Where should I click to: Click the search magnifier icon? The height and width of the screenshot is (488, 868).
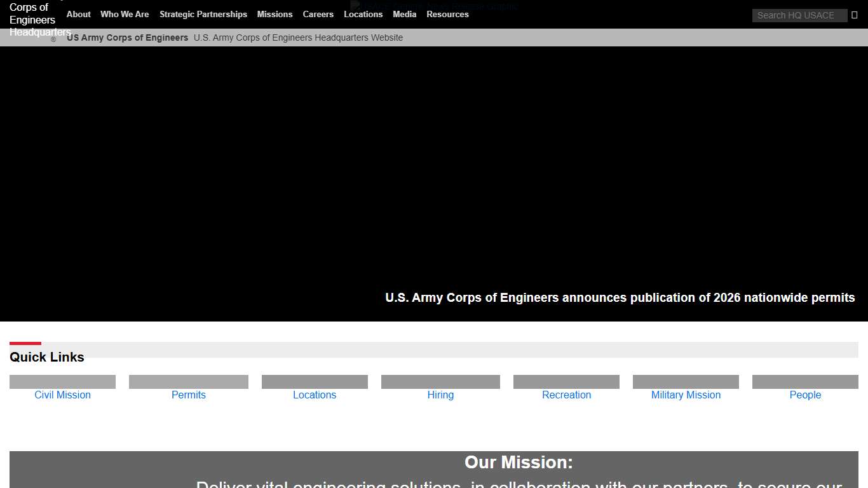[x=854, y=15]
